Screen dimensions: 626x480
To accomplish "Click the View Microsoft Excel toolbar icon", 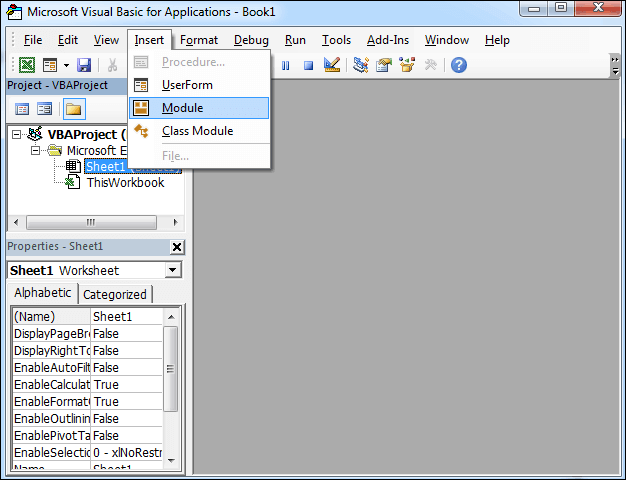I will (27, 65).
